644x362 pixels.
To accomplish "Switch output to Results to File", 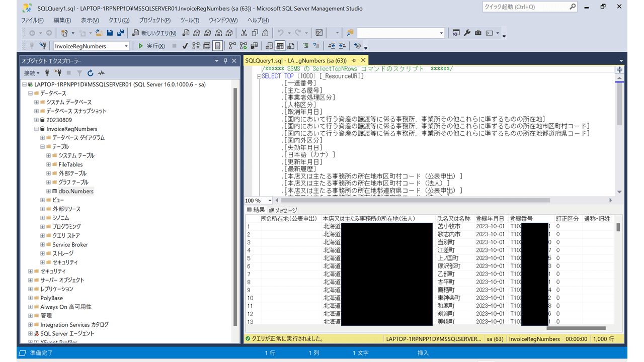I will pos(290,46).
